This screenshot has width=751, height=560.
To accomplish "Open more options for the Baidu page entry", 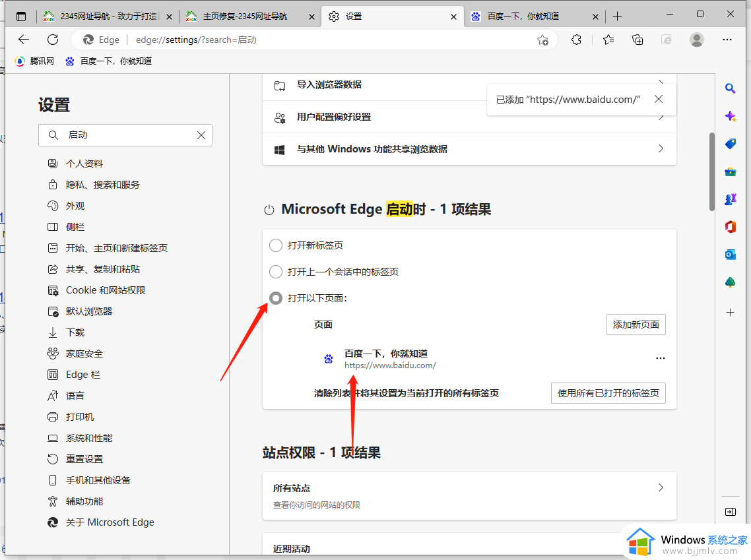I will point(661,359).
